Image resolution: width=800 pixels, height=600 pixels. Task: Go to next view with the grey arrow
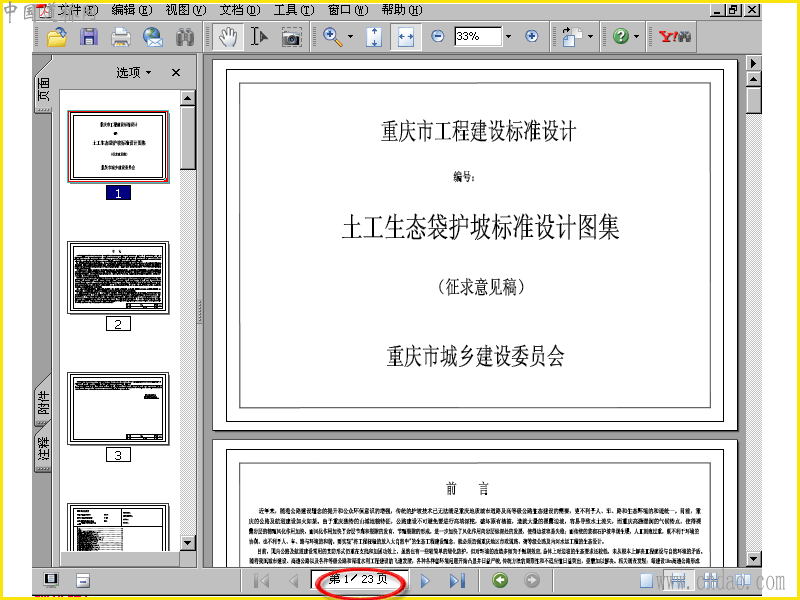click(532, 580)
